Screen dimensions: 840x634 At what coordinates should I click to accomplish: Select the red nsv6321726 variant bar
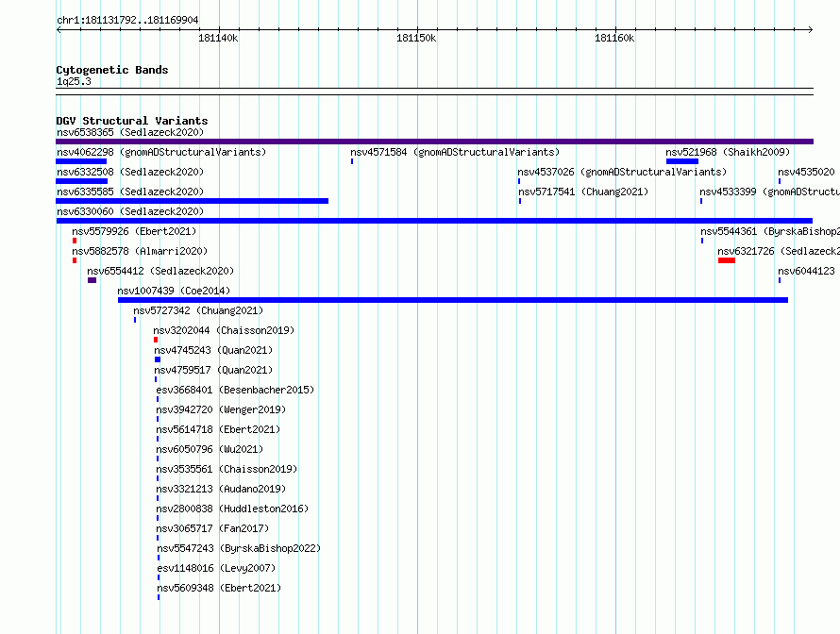pyautogui.click(x=727, y=260)
